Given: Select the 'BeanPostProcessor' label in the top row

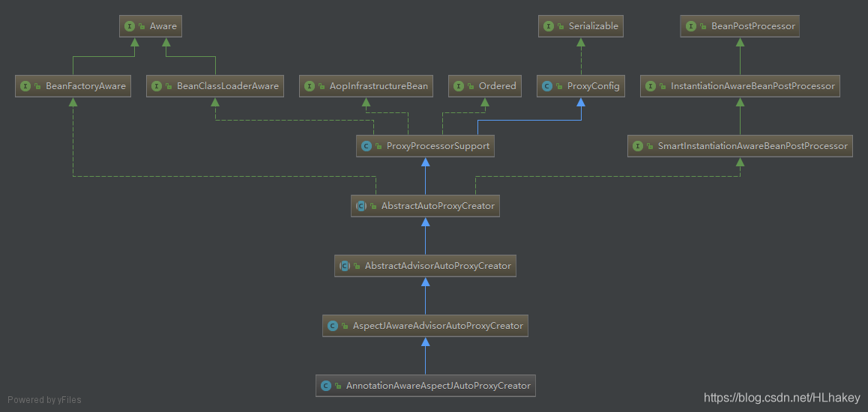Looking at the screenshot, I should (x=753, y=26).
